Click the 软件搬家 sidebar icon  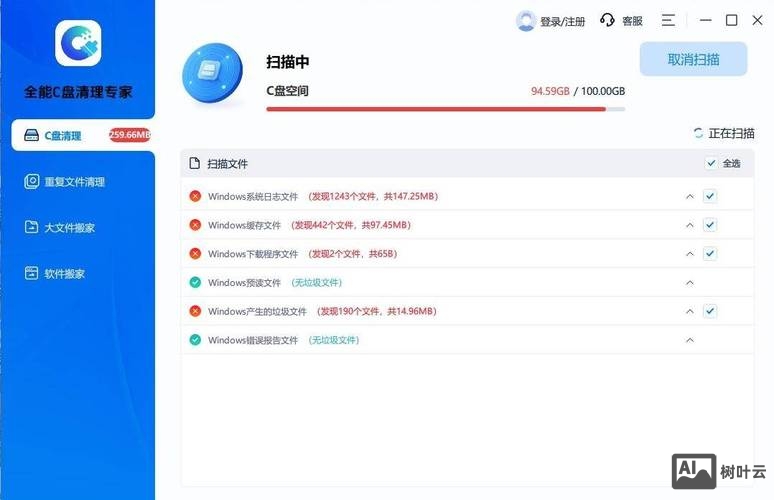pyautogui.click(x=32, y=273)
